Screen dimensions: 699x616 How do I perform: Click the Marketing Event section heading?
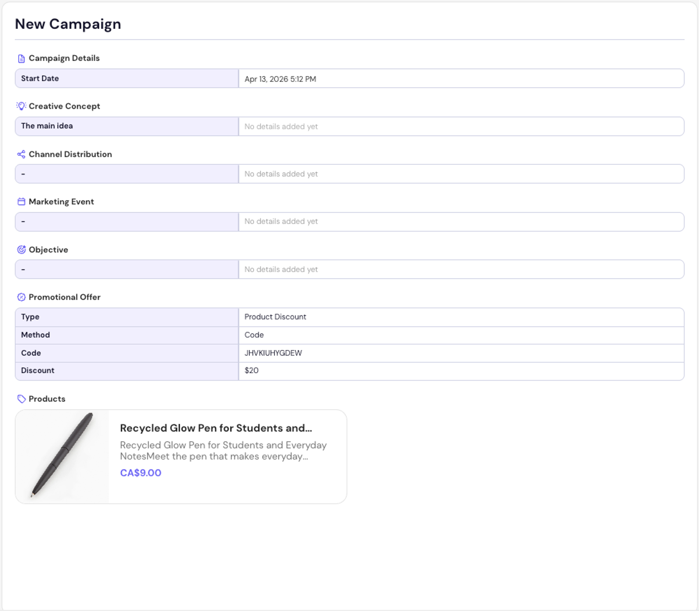point(61,202)
